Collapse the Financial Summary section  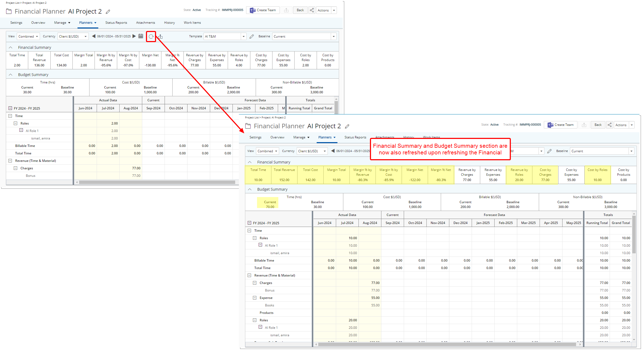pyautogui.click(x=10, y=47)
